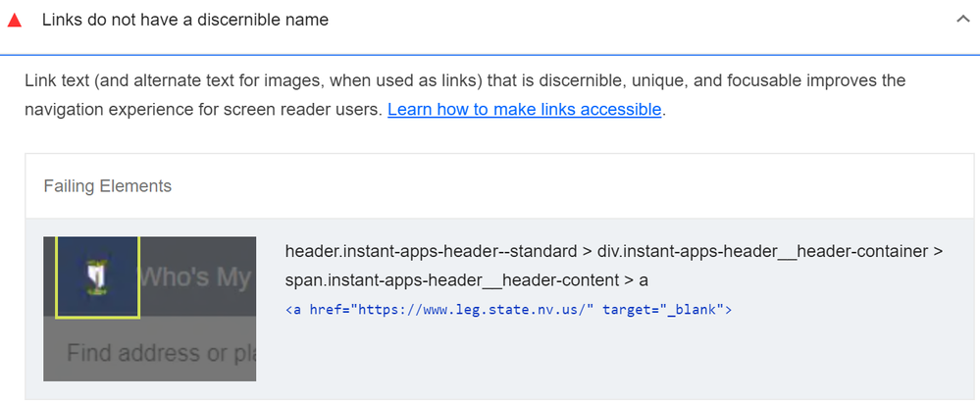980x401 pixels.
Task: Click the 'Failing Elements' heading
Action: pos(108,185)
